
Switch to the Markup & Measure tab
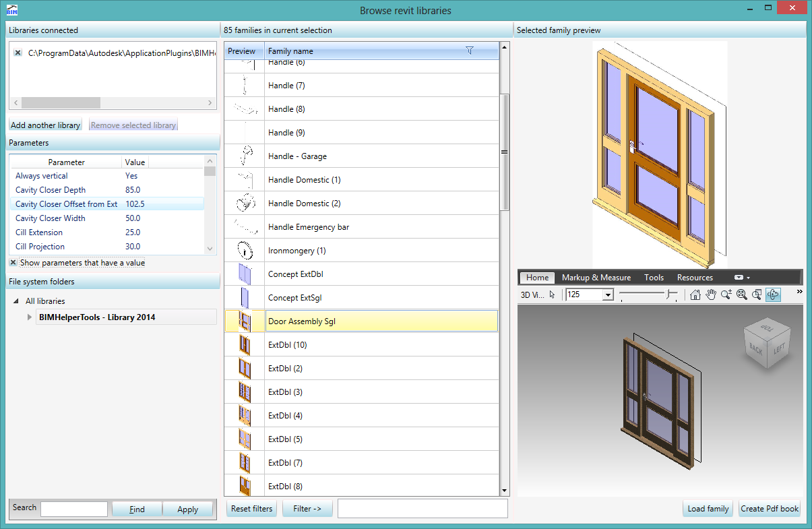(x=596, y=277)
